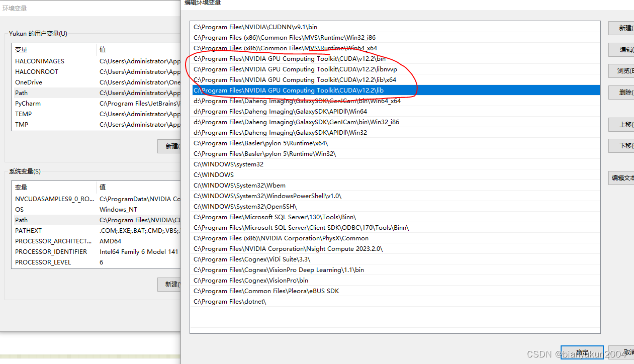Select the highlighted CUDA\v12.2\lib entry
This screenshot has height=364, width=634.
[395, 90]
